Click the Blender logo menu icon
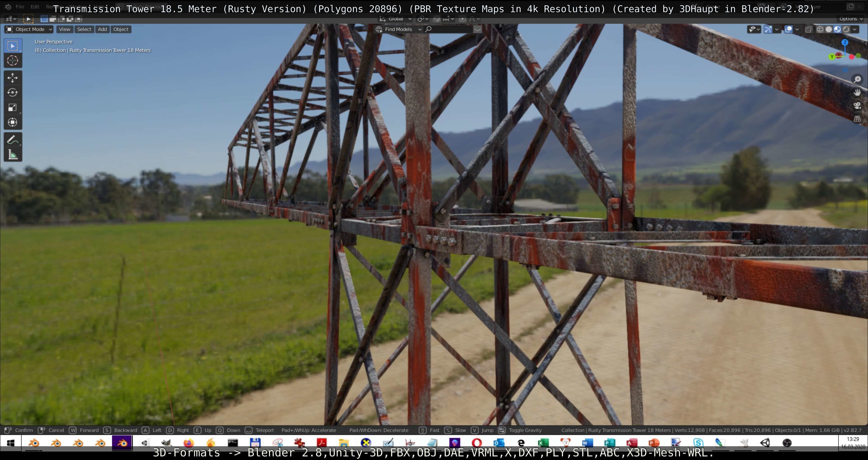The image size is (868, 460). pyautogui.click(x=8, y=6)
